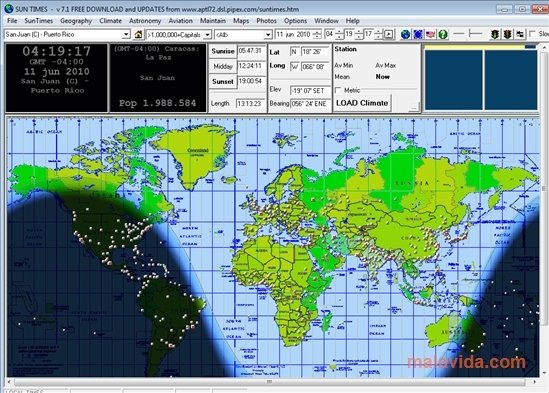549x393 pixels.
Task: Click the second traffic light icon
Action: pyautogui.click(x=507, y=34)
